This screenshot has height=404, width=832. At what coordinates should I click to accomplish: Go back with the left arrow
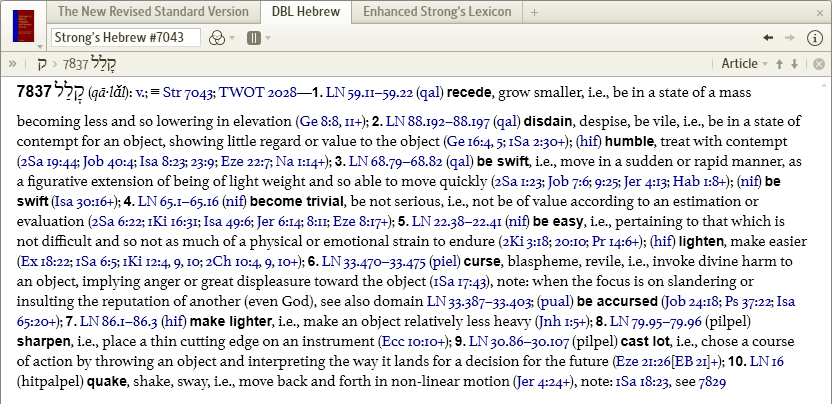[x=768, y=37]
